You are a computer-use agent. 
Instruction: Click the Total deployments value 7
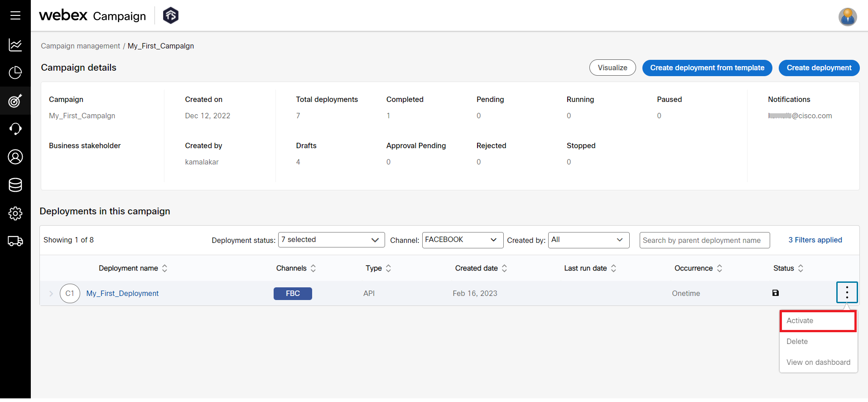298,116
